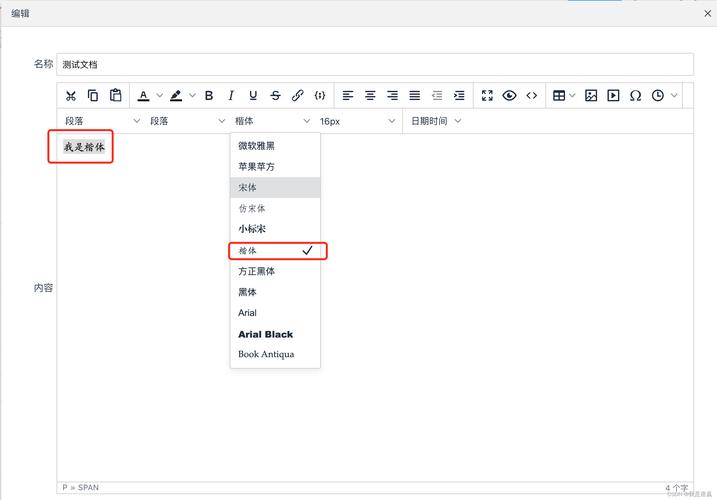
Task: Click the Cut scissors icon
Action: [x=71, y=96]
